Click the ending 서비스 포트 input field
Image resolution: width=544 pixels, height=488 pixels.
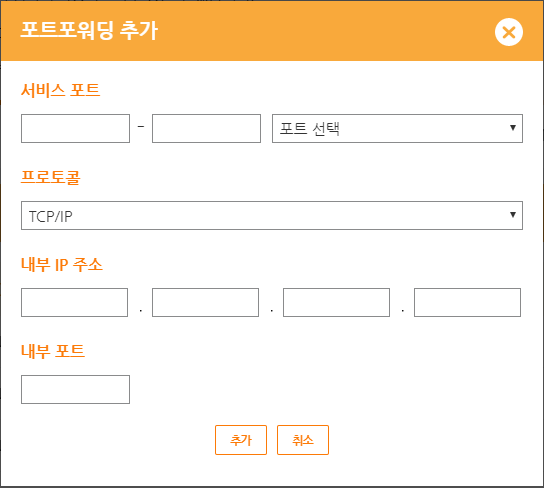pos(206,128)
